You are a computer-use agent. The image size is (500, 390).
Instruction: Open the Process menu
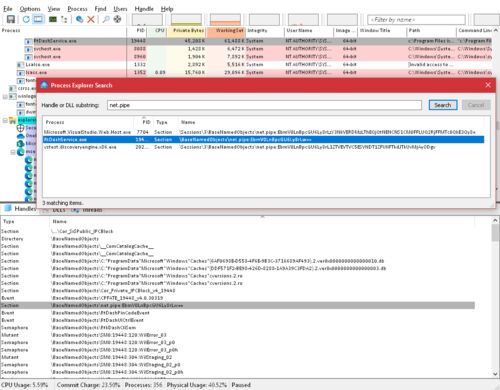click(x=77, y=9)
